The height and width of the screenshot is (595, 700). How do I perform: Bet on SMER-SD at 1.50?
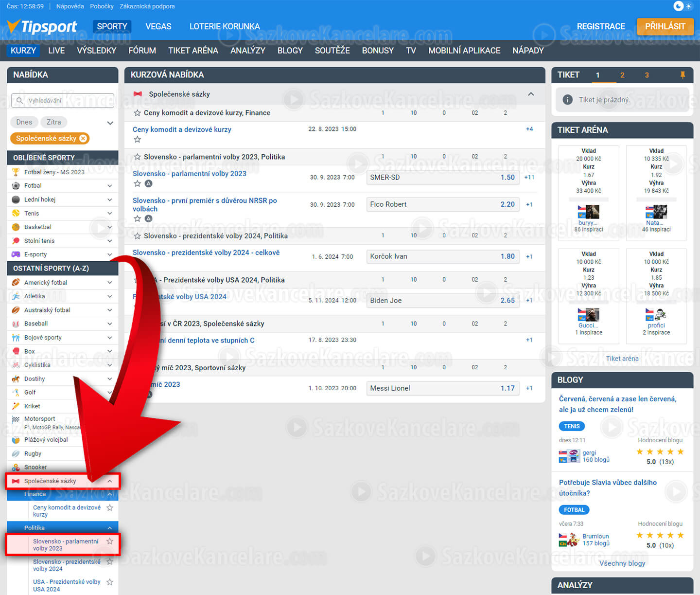pos(443,178)
